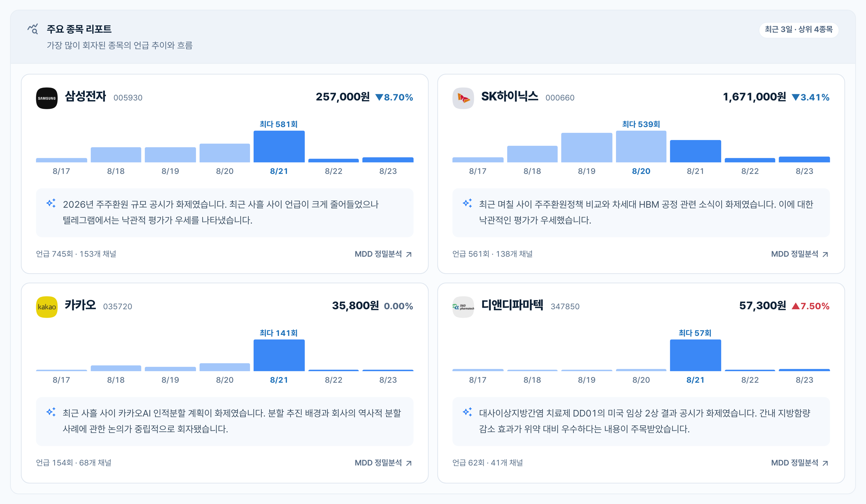Click stock code 005930
The height and width of the screenshot is (504, 866).
click(128, 98)
